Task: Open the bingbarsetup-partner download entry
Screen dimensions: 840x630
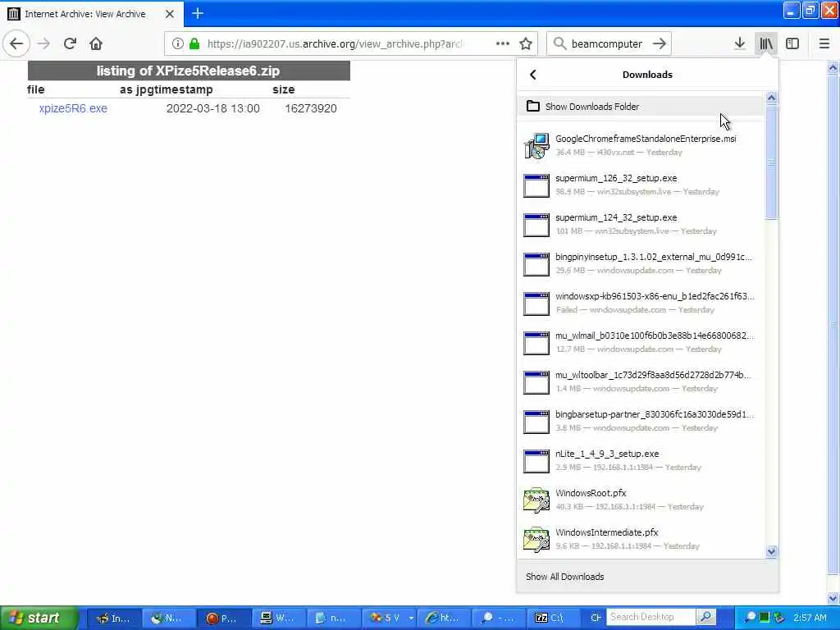Action: tap(641, 421)
